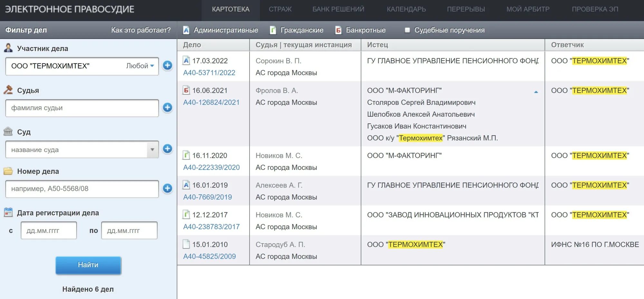This screenshot has width=644, height=299.
Task: Click the calendar icon beside Дата регистрации дела
Action: point(8,212)
